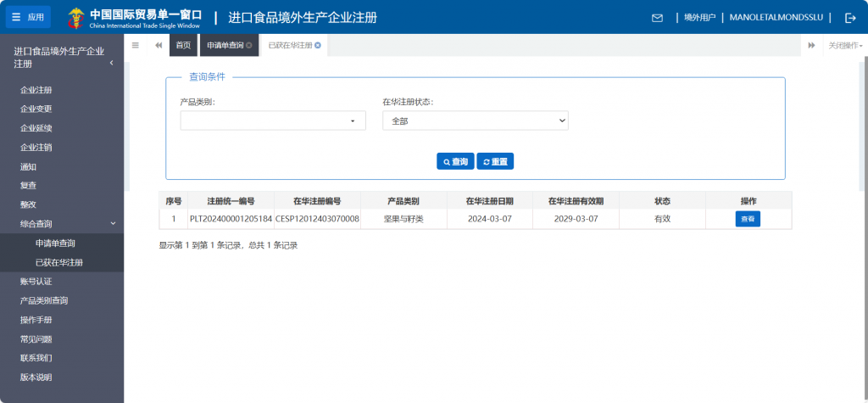Image resolution: width=868 pixels, height=403 pixels.
Task: Click the MANOLETALMONDSSLU username
Action: pyautogui.click(x=776, y=18)
